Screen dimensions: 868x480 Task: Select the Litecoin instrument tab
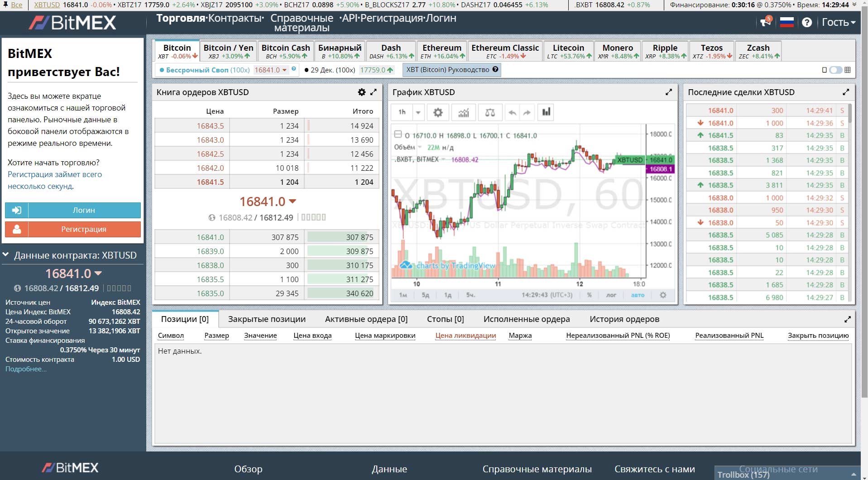[x=568, y=51]
